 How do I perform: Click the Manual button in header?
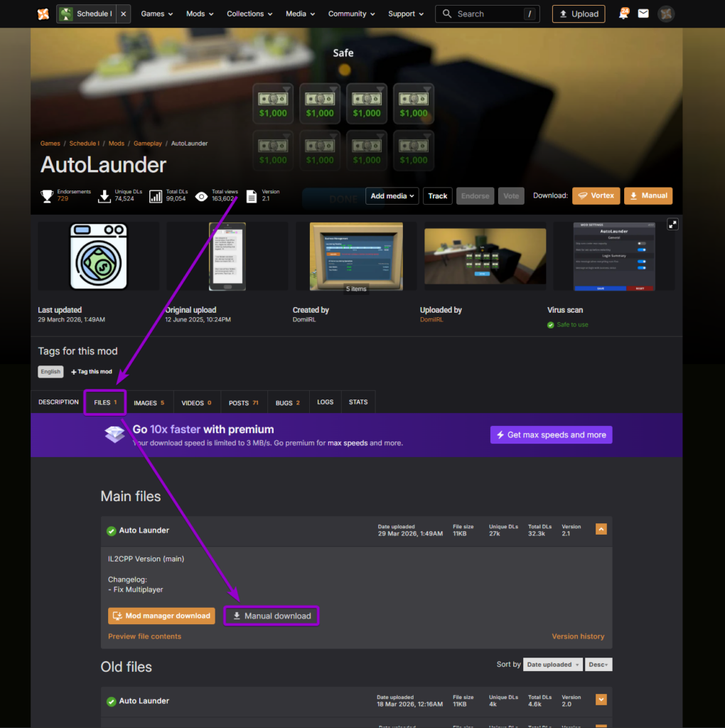(x=648, y=196)
